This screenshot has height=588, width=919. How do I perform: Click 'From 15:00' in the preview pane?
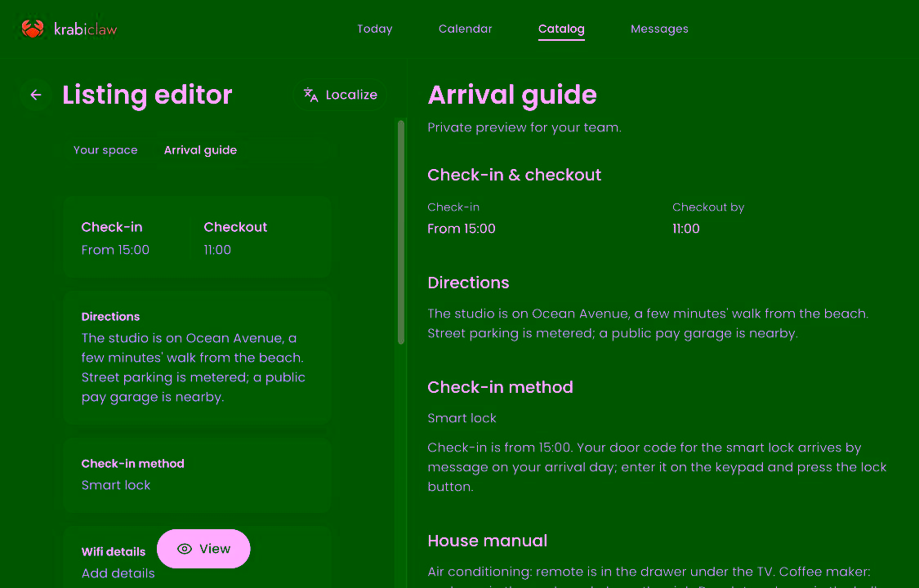tap(462, 229)
